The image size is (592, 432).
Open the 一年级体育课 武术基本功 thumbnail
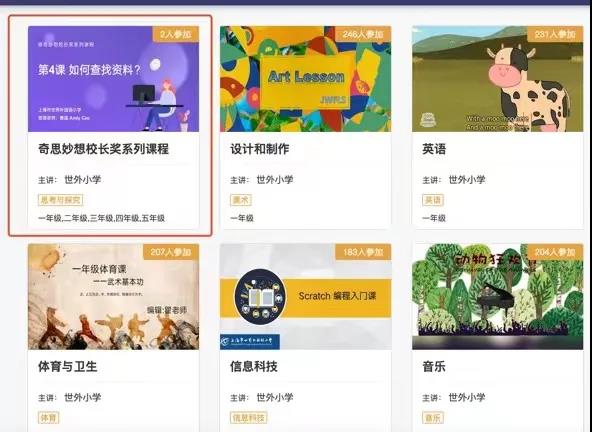(x=113, y=296)
